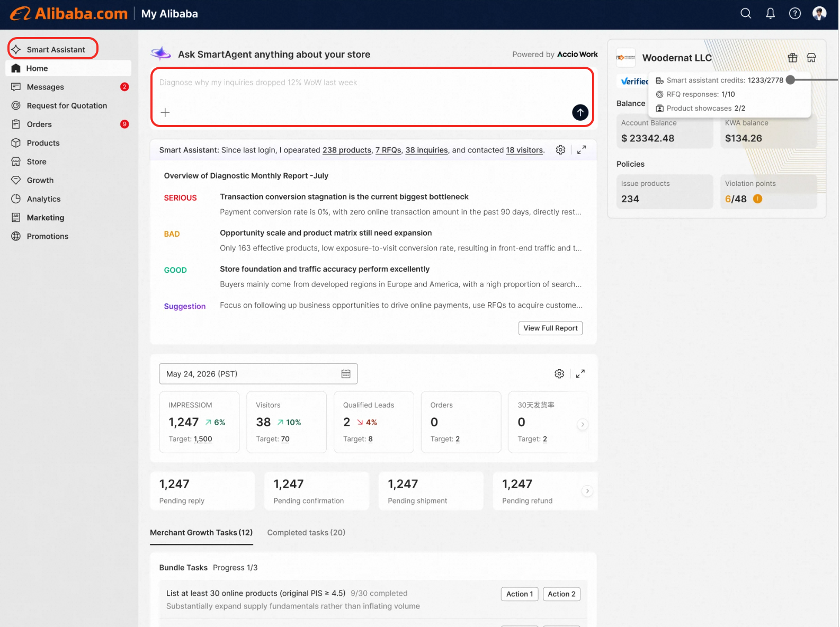
Task: Click RFQ responses 1/10 line
Action: click(695, 94)
